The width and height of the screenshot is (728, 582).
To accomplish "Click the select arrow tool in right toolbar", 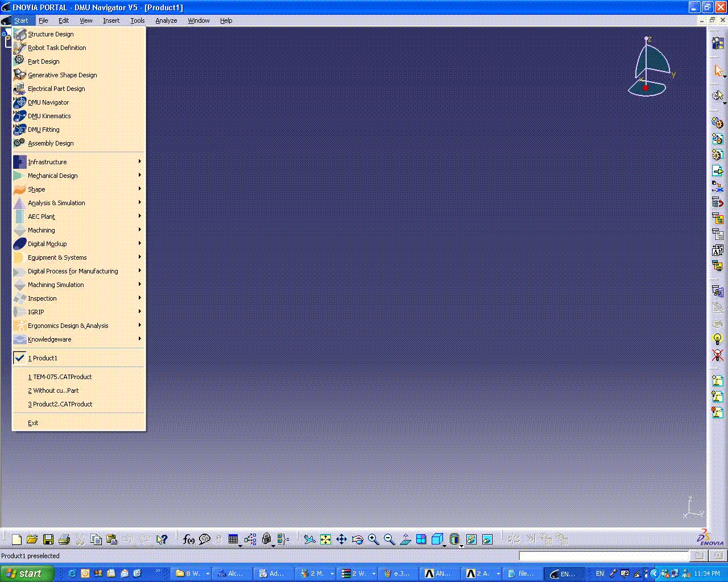I will click(x=718, y=71).
